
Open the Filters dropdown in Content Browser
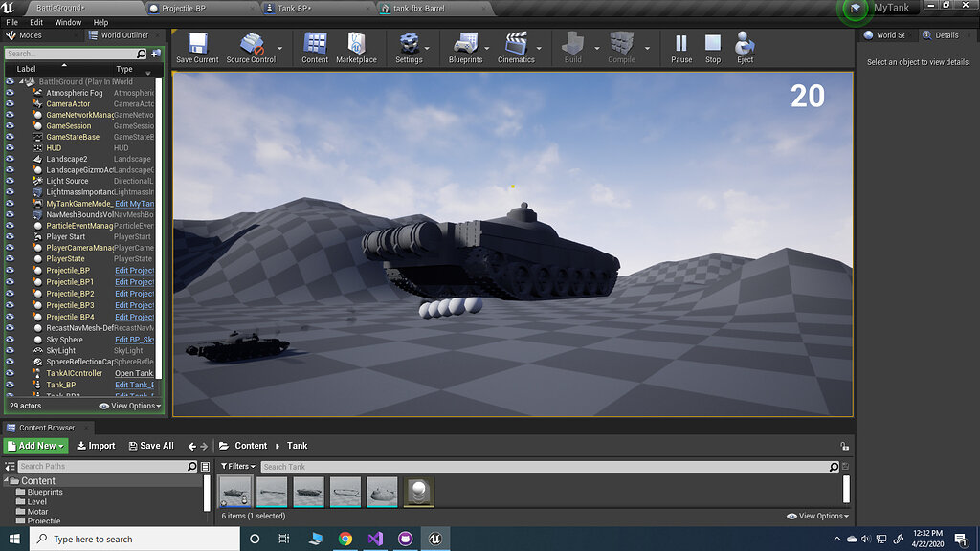(238, 467)
